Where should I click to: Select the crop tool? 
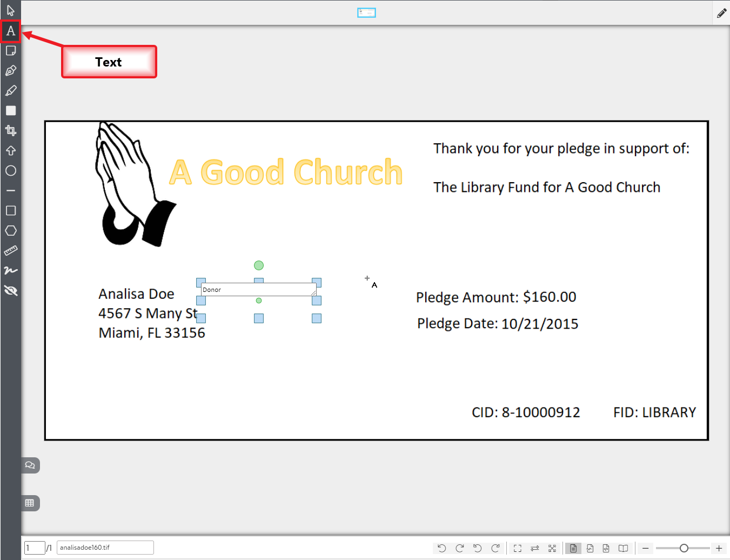[11, 130]
